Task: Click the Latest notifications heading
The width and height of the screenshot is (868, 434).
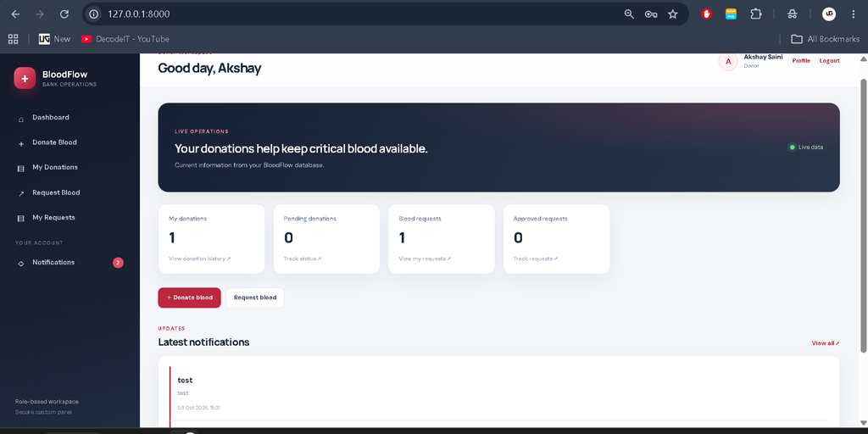Action: pyautogui.click(x=203, y=342)
